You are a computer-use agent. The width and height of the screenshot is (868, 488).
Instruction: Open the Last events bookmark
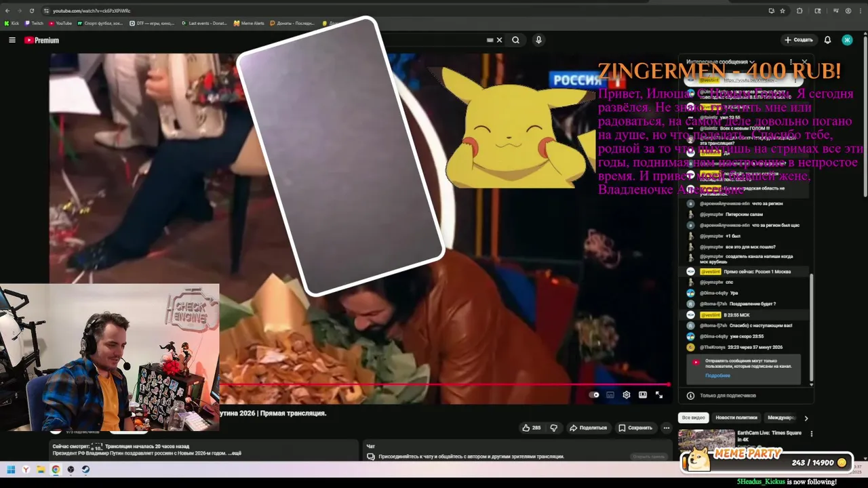[204, 23]
